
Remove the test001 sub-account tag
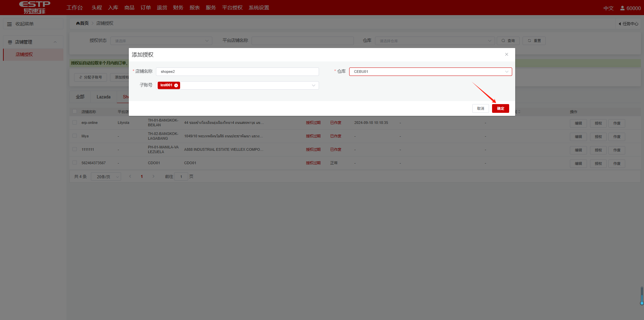click(176, 85)
